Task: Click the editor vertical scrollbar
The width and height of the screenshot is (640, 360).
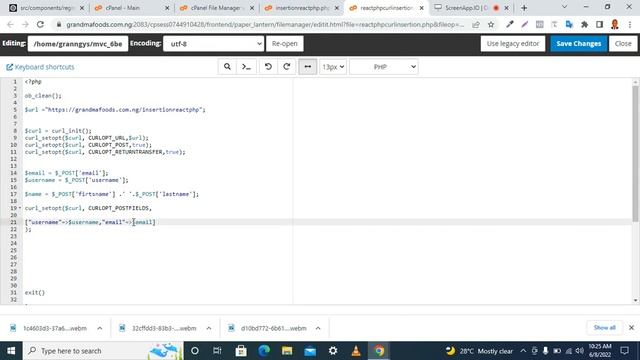Action: pyautogui.click(x=635, y=154)
